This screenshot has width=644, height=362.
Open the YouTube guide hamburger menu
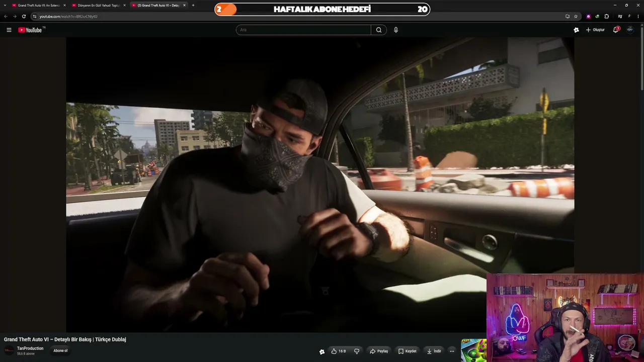point(9,30)
